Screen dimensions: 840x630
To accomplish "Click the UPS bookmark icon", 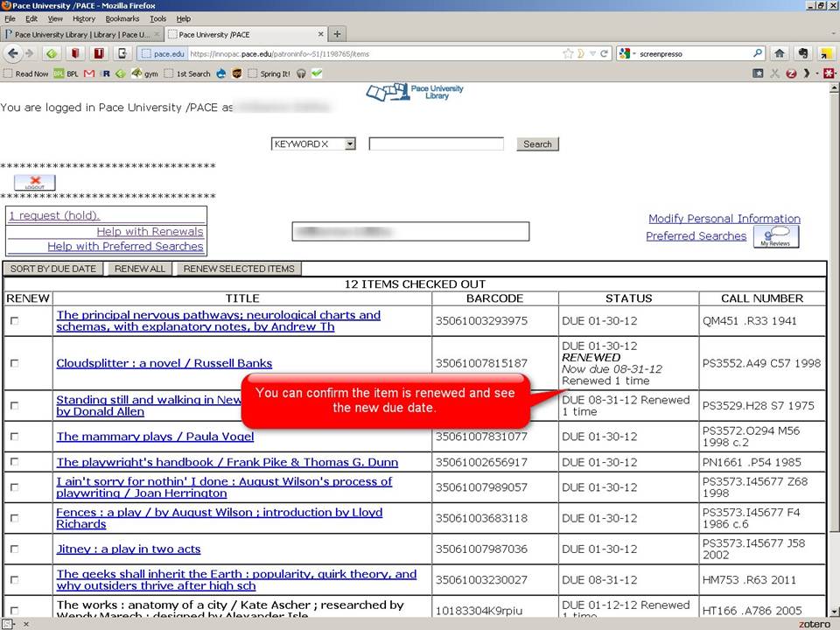I will coord(237,73).
